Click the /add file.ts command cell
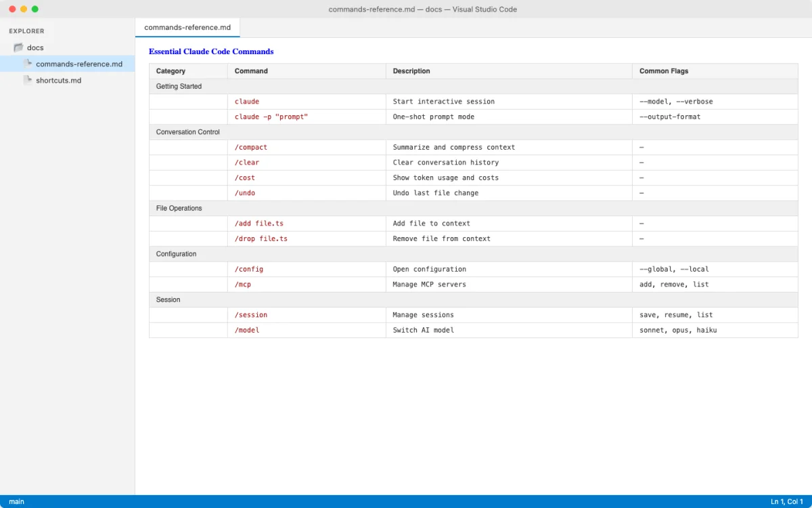 [x=307, y=224]
